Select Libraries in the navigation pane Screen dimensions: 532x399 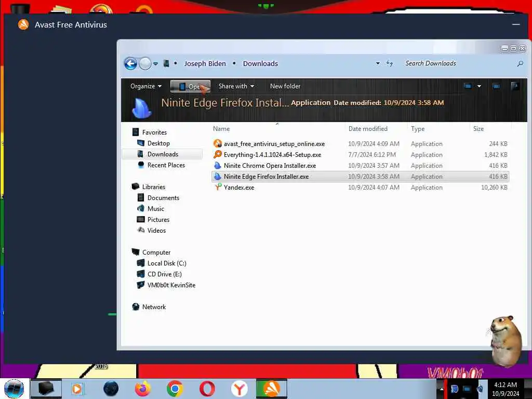point(154,187)
